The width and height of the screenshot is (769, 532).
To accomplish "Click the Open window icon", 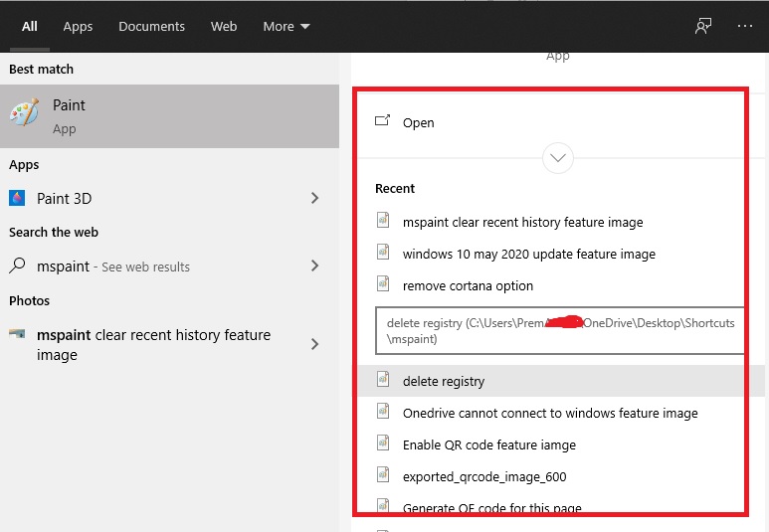I will [383, 120].
